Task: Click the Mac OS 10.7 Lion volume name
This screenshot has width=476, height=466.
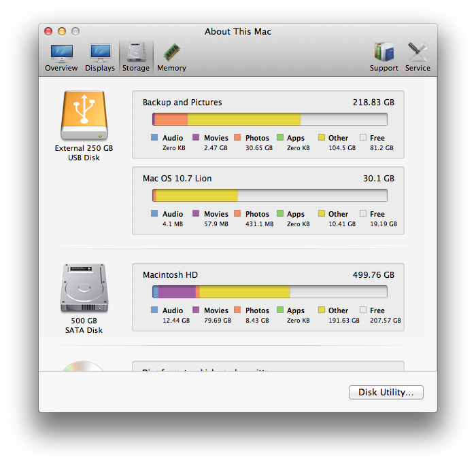Action: [x=177, y=179]
